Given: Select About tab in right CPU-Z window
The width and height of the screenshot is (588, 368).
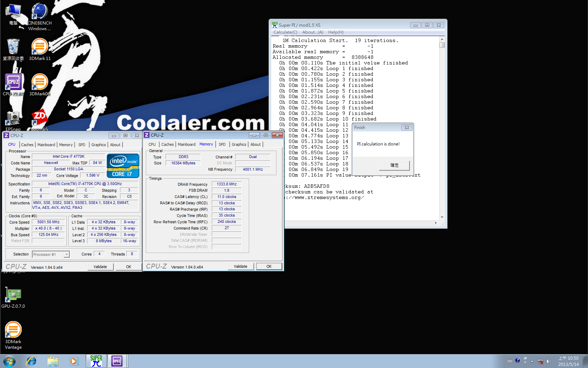Looking at the screenshot, I should point(255,144).
